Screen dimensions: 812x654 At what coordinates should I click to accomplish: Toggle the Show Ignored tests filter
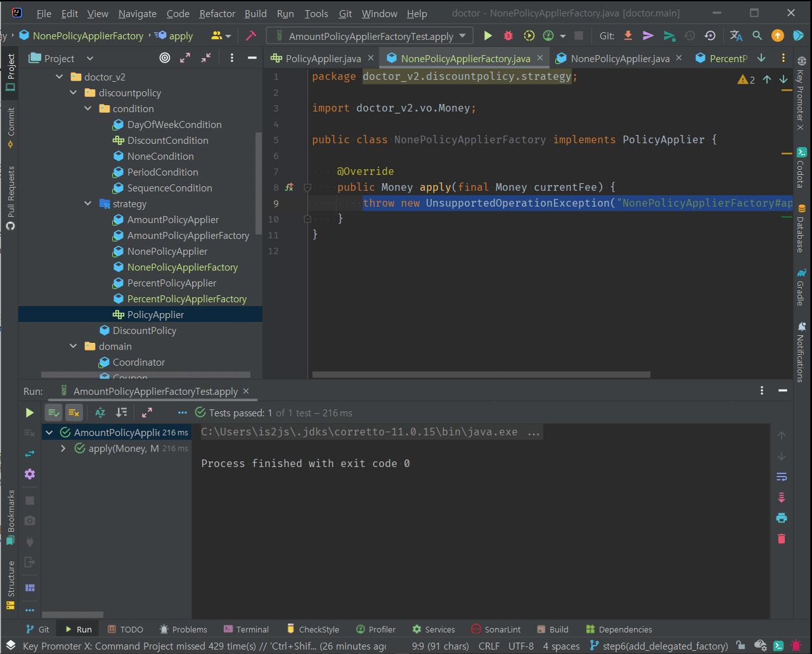click(74, 413)
